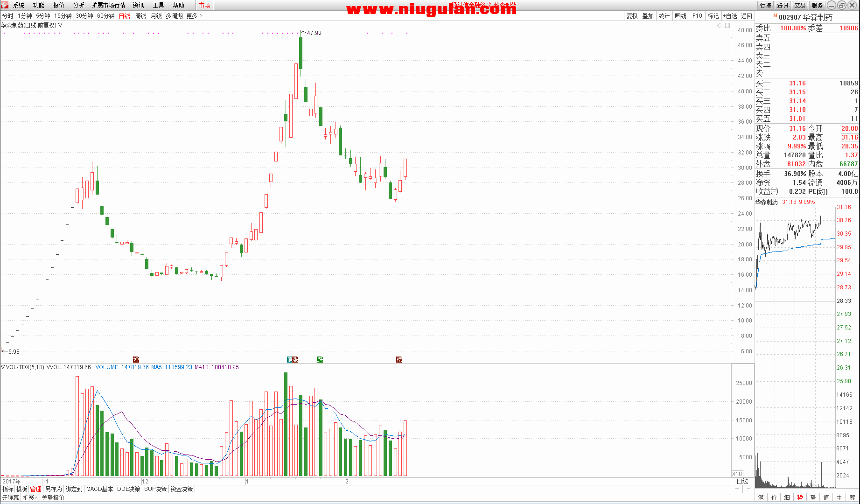Open the '筹' chip distribution panel tab
Viewport: 860px width, 504px height.
pyautogui.click(x=853, y=497)
